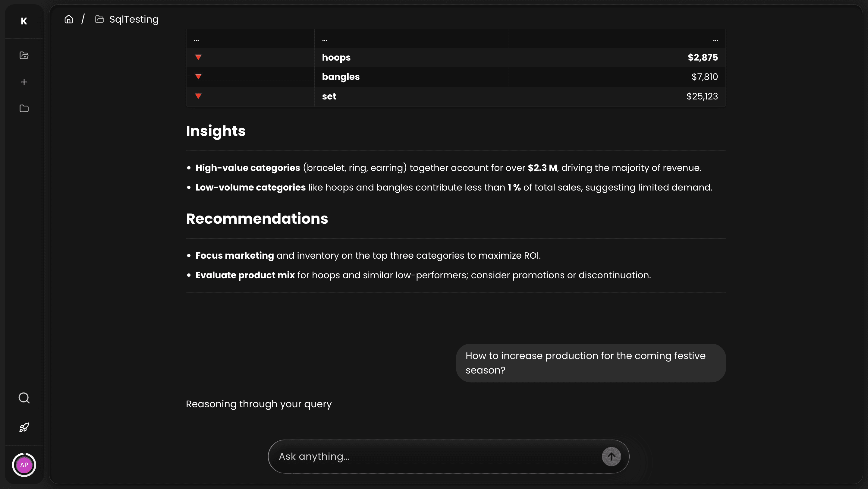Toggle the red indicator on the hoops row
The width and height of the screenshot is (868, 489).
coord(198,57)
